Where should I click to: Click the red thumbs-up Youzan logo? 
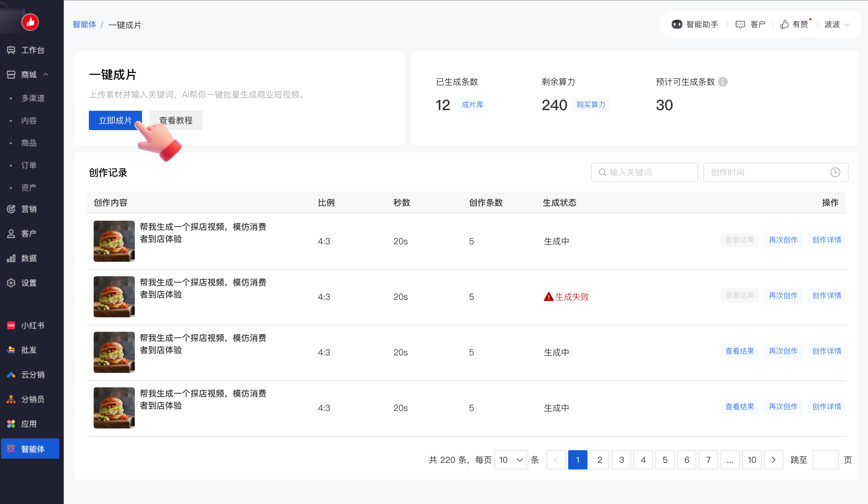[x=30, y=22]
